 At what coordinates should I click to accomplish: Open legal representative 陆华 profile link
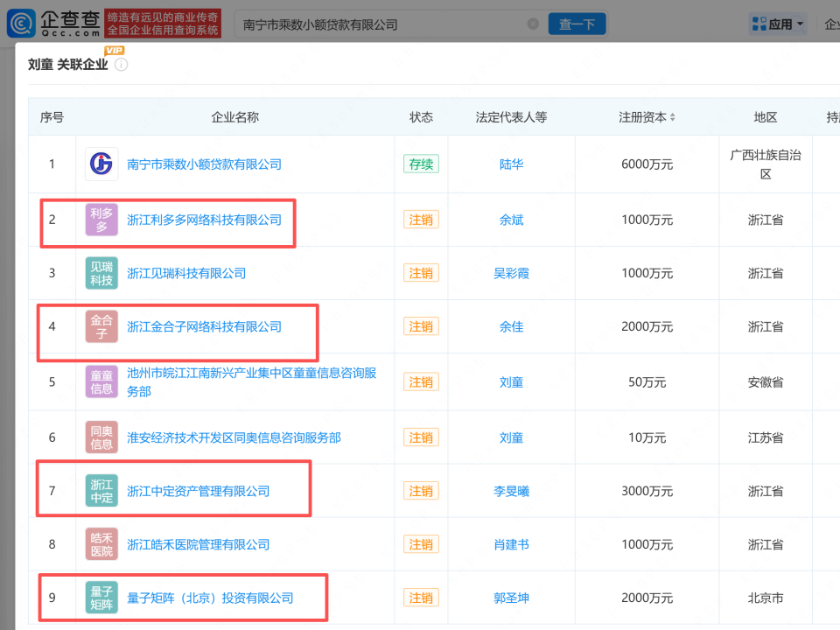(x=511, y=164)
